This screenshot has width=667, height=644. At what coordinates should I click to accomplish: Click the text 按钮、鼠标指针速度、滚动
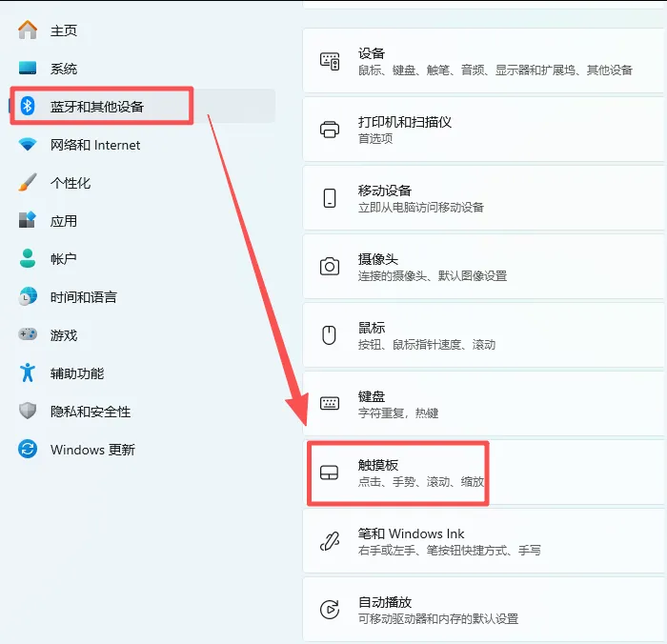[x=427, y=344]
